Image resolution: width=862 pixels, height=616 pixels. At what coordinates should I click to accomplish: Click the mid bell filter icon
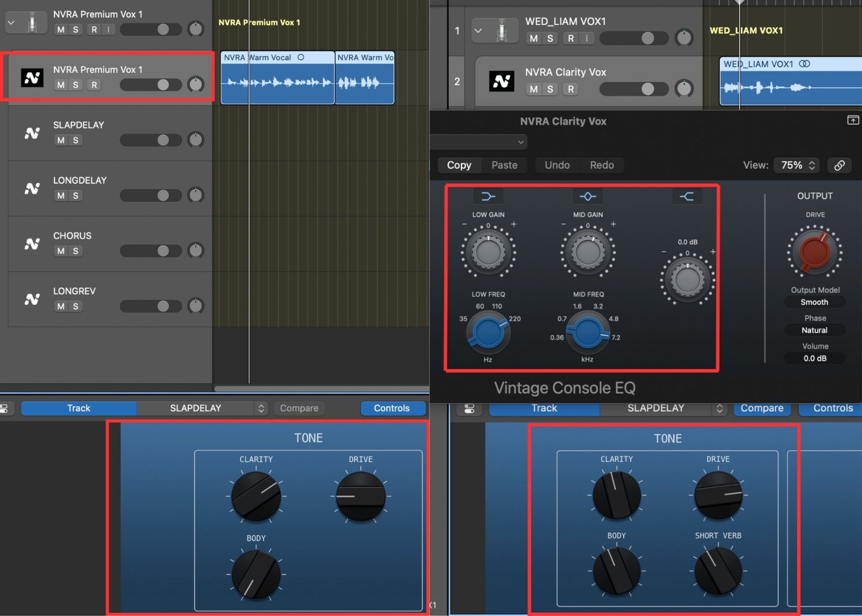(587, 197)
